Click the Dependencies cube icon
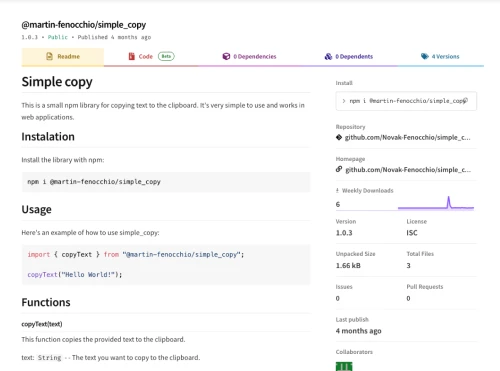 [x=226, y=56]
